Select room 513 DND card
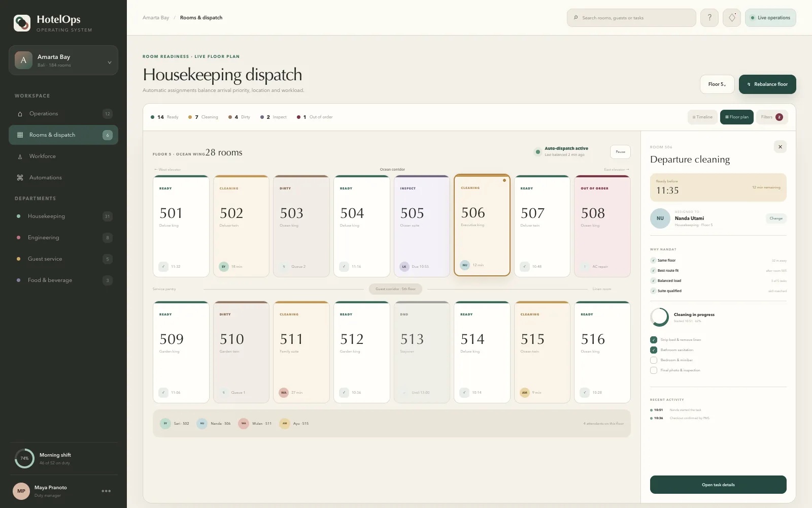Image resolution: width=812 pixels, height=508 pixels. click(422, 352)
